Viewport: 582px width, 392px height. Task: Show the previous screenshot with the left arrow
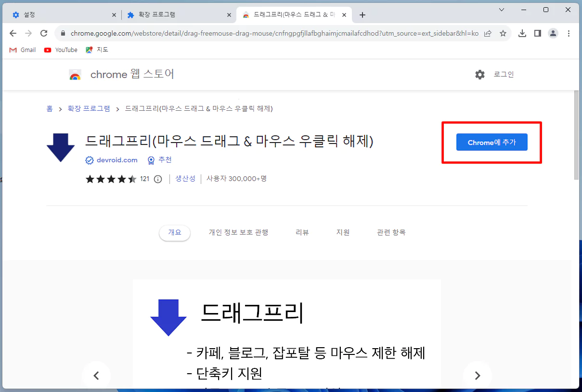pos(96,376)
